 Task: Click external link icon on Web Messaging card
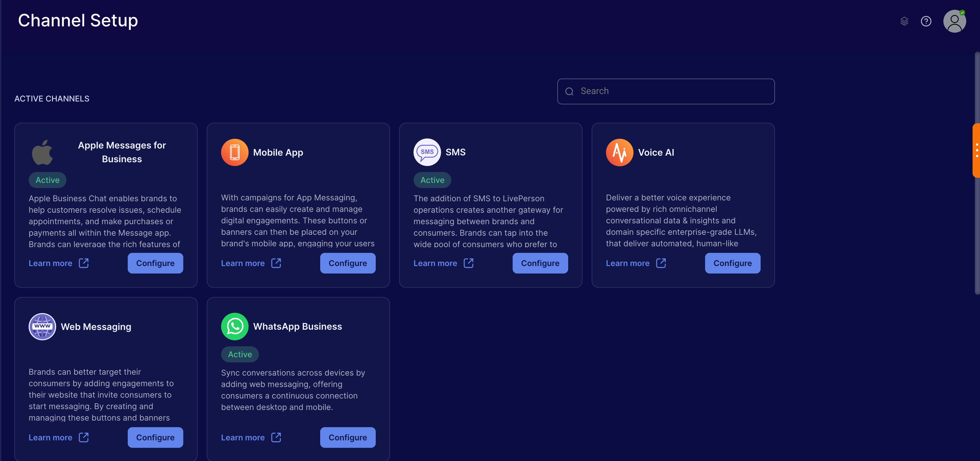click(84, 437)
